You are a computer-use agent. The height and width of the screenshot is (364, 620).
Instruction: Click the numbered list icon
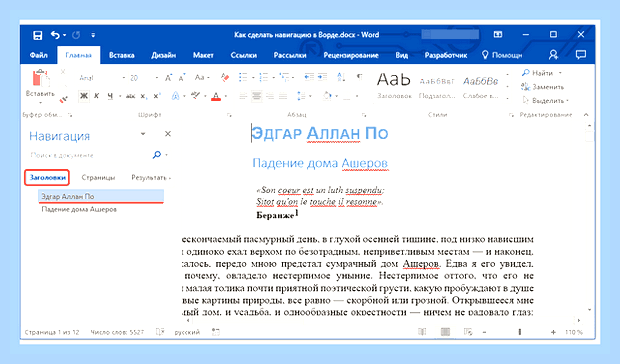pyautogui.click(x=263, y=77)
